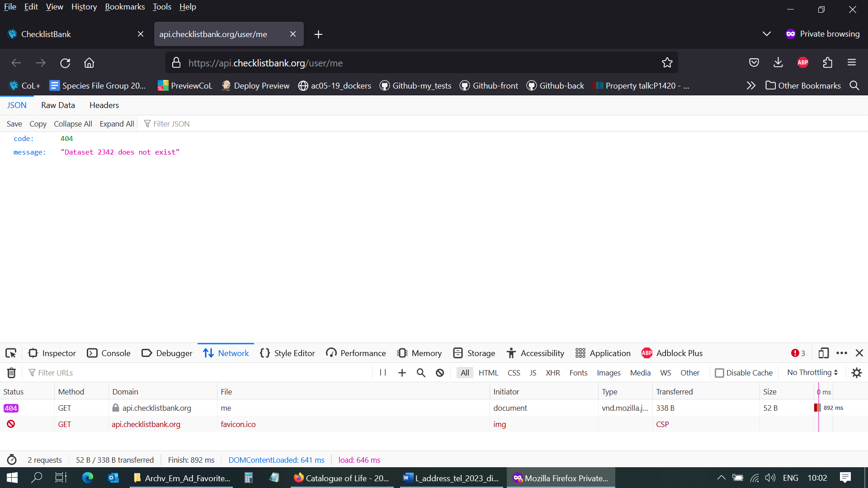Click the Collapse All button
This screenshot has width=868, height=488.
73,124
